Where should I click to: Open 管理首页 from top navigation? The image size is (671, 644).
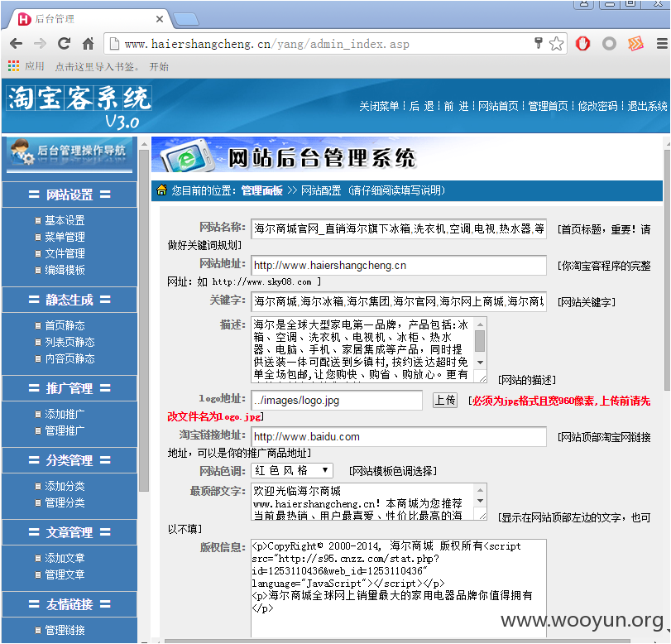coord(548,106)
